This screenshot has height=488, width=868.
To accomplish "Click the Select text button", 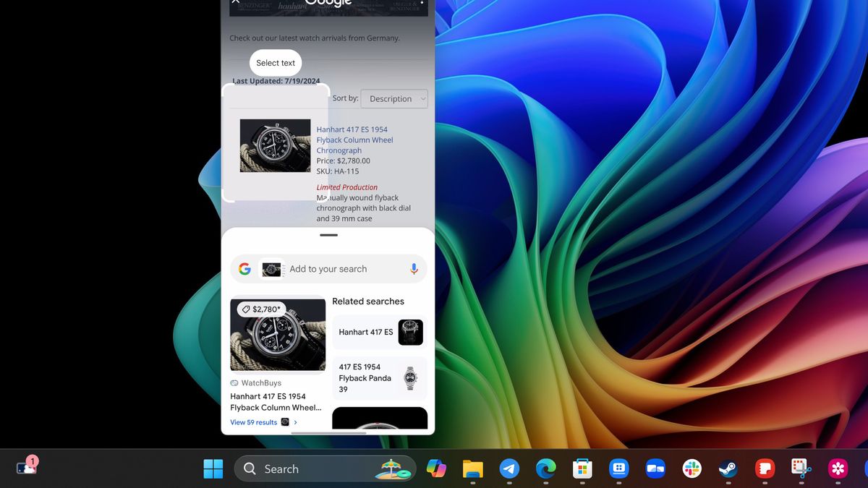I will tap(276, 63).
